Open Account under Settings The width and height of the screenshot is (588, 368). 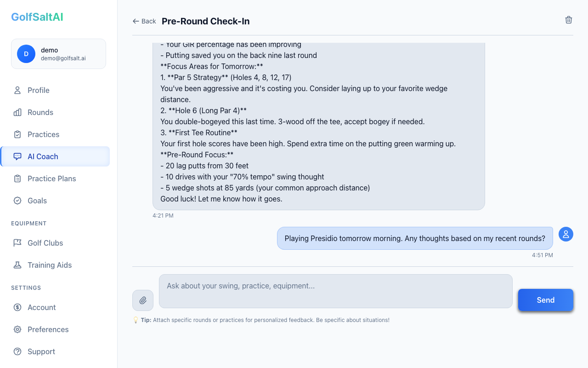[41, 307]
